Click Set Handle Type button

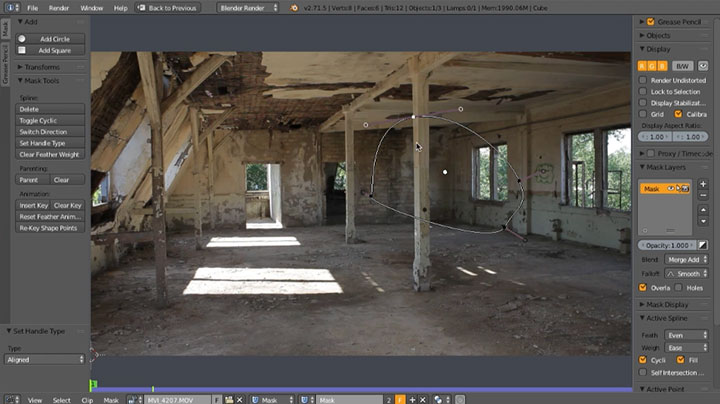pyautogui.click(x=50, y=143)
